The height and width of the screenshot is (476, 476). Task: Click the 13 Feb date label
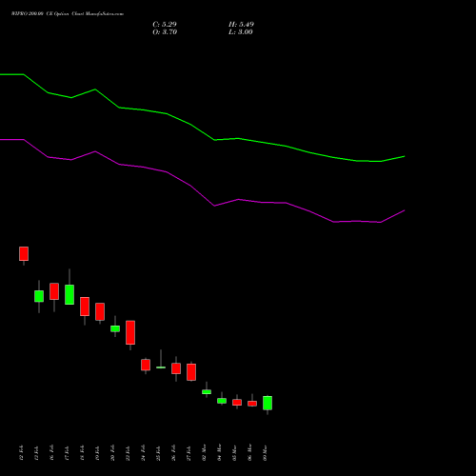(36, 453)
